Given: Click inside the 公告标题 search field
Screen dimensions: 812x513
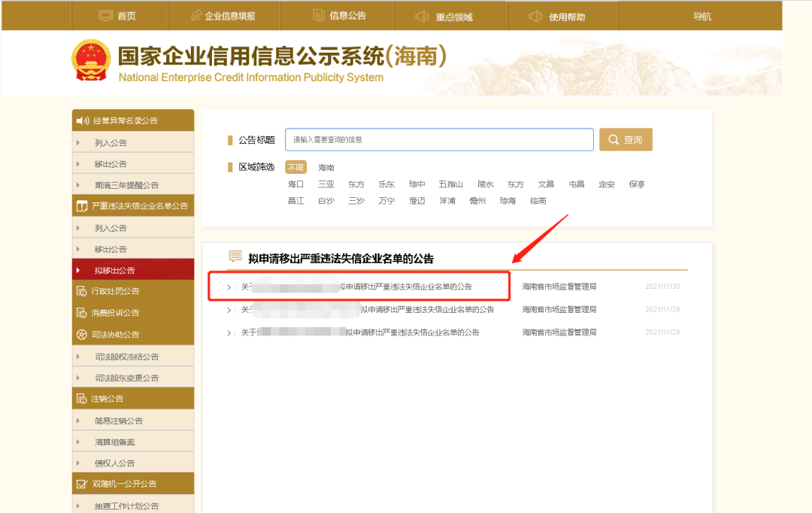Looking at the screenshot, I should click(439, 139).
